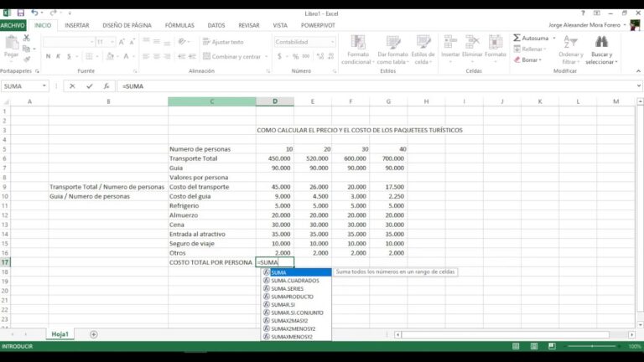Confirm the formula with the checkmark icon

click(90, 86)
